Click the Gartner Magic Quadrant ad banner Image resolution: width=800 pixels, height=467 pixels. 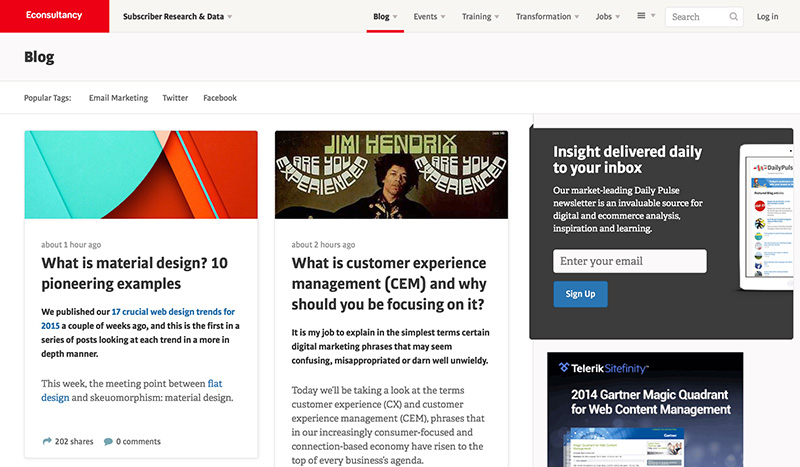(x=645, y=410)
